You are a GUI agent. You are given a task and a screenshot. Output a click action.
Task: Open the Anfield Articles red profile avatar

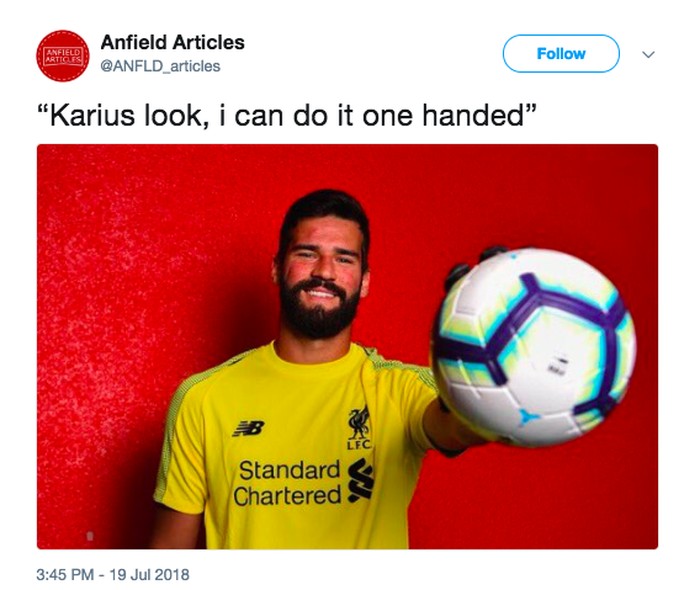[62, 56]
